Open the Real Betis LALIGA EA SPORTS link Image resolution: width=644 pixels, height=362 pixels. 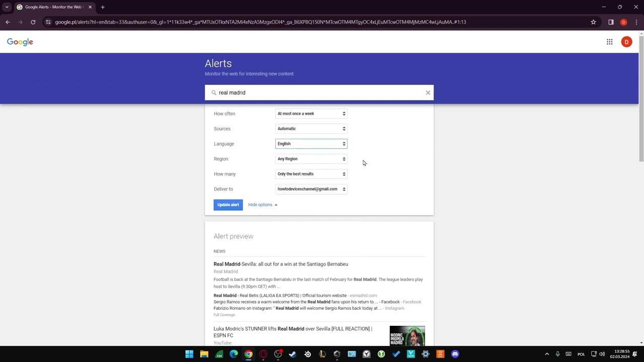pyautogui.click(x=280, y=296)
